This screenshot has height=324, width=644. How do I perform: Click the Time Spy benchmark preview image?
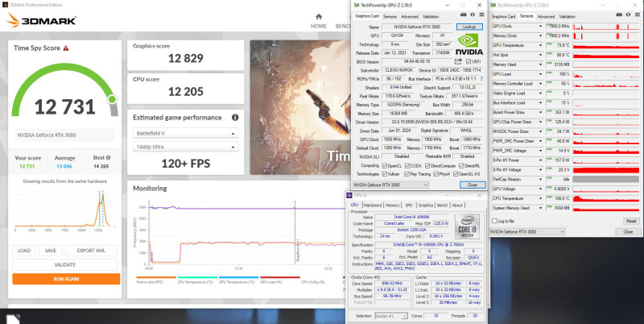point(299,107)
